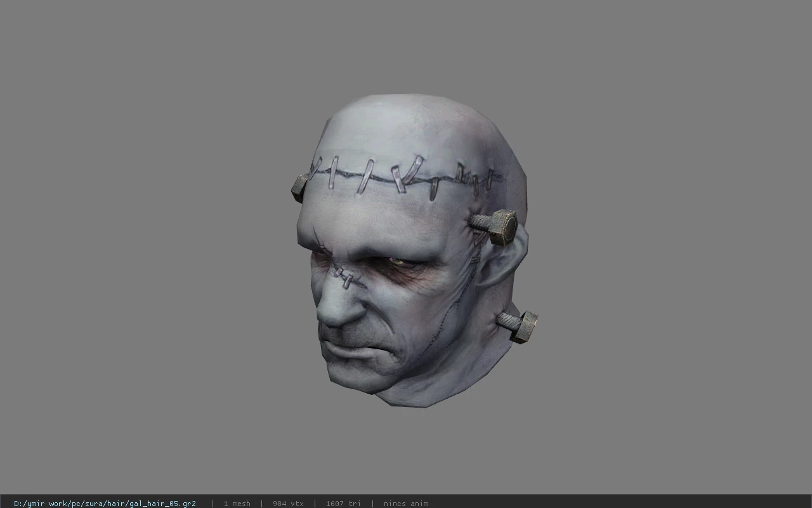Image resolution: width=812 pixels, height=508 pixels.
Task: Click the "984 vtx" vertex count
Action: [x=288, y=504]
